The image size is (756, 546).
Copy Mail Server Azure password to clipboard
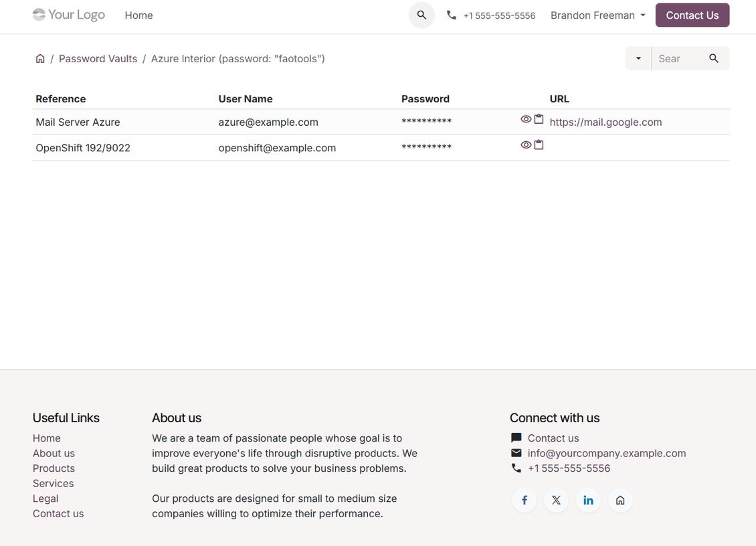(539, 118)
